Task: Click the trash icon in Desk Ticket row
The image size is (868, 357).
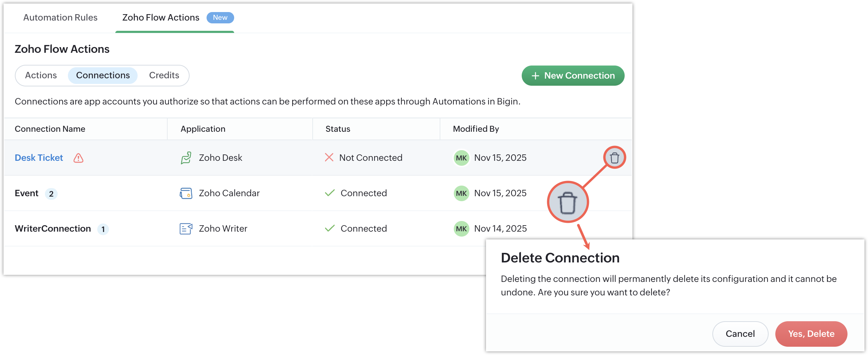Action: coord(614,158)
